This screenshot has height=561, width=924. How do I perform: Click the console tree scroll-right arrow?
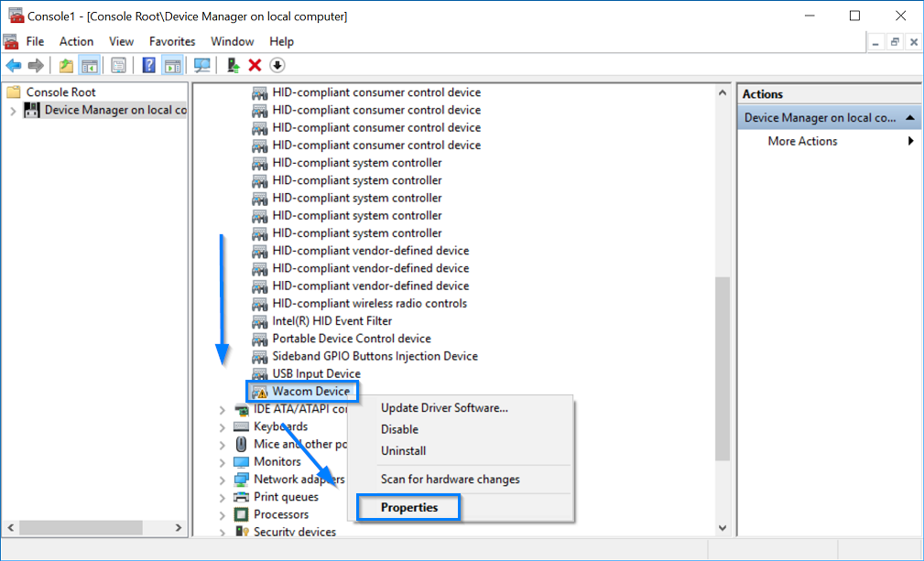(179, 528)
